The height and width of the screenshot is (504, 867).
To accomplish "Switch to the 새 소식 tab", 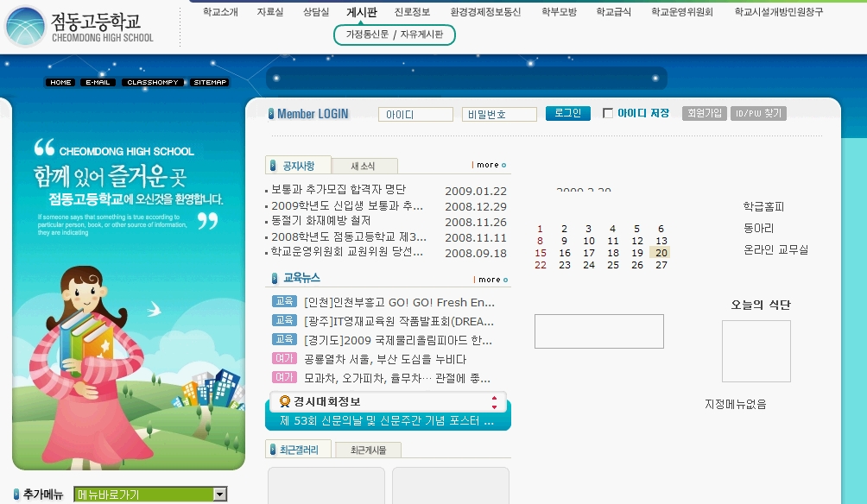I will 363,166.
